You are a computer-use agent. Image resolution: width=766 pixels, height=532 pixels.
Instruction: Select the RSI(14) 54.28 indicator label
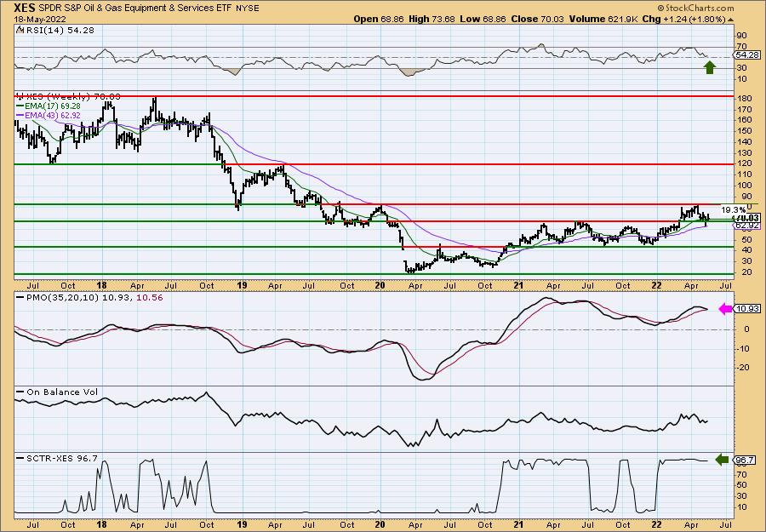point(59,31)
